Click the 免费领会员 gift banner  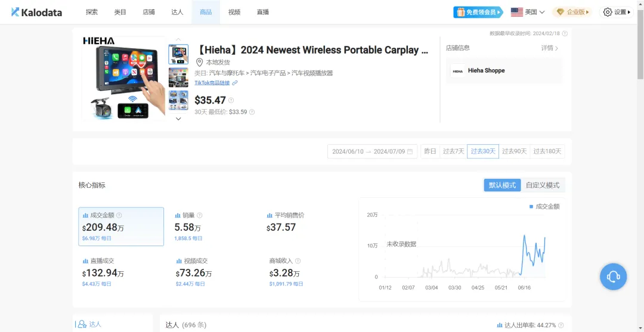click(478, 13)
